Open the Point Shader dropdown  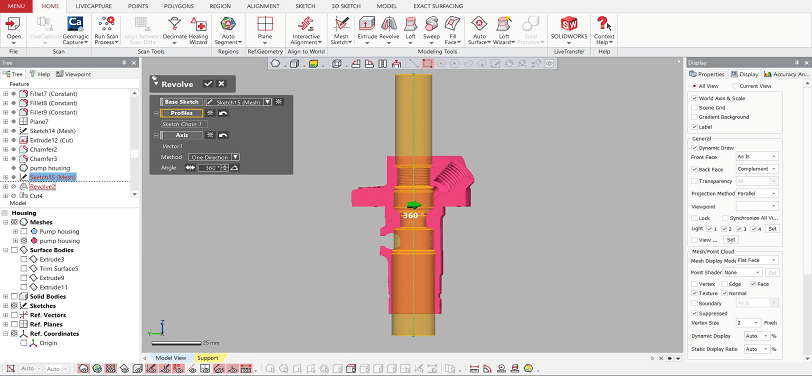743,272
